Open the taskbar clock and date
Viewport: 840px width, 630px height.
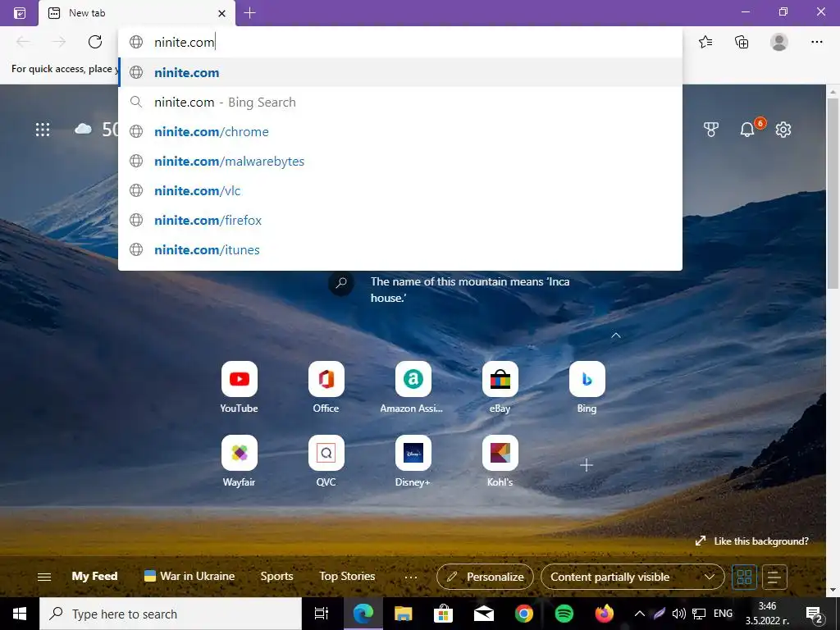click(x=767, y=614)
